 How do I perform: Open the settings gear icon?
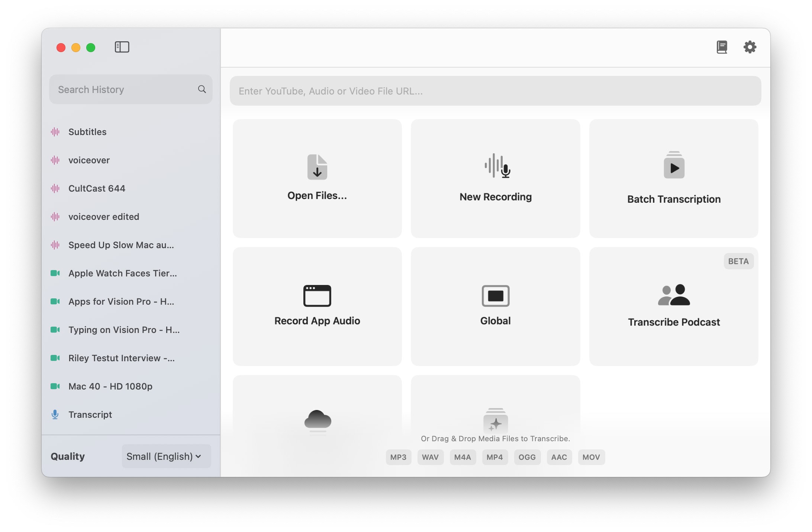[x=750, y=47]
